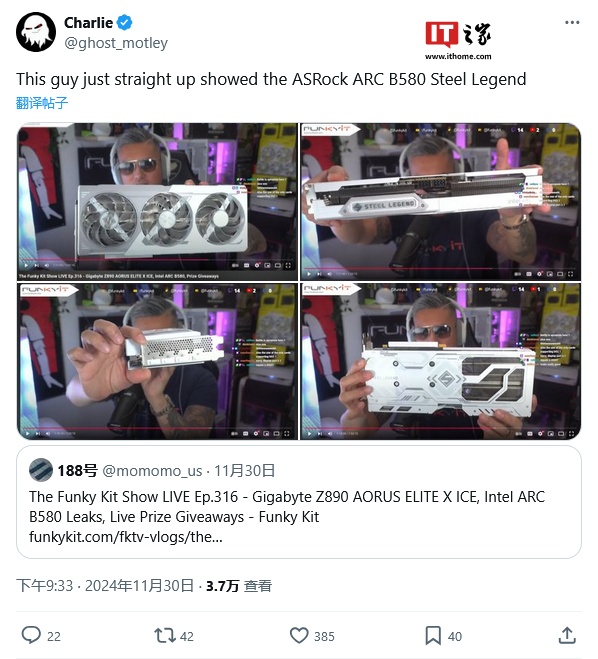Click the Charlie display name
Image resolution: width=598 pixels, height=659 pixels.
tap(88, 23)
